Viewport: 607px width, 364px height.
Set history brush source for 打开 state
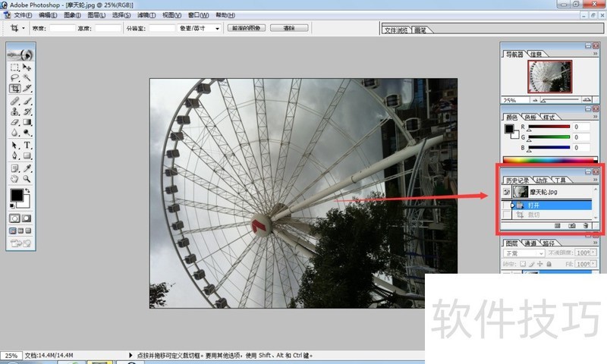506,206
